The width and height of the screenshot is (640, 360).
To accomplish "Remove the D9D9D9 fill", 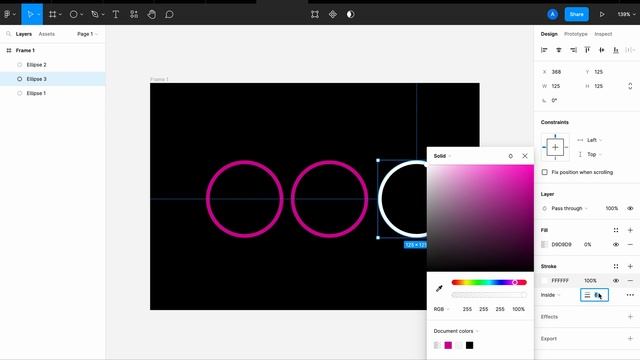I will click(x=630, y=244).
